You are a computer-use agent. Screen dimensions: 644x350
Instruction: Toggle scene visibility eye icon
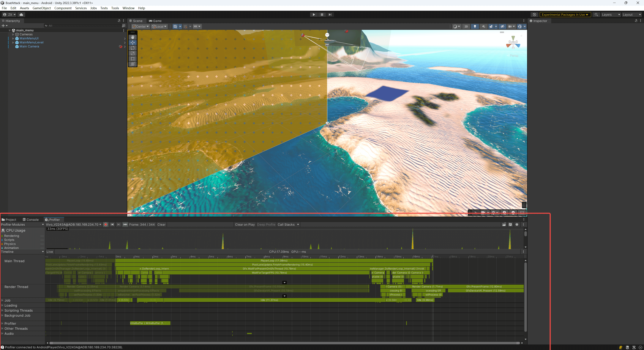(x=502, y=26)
